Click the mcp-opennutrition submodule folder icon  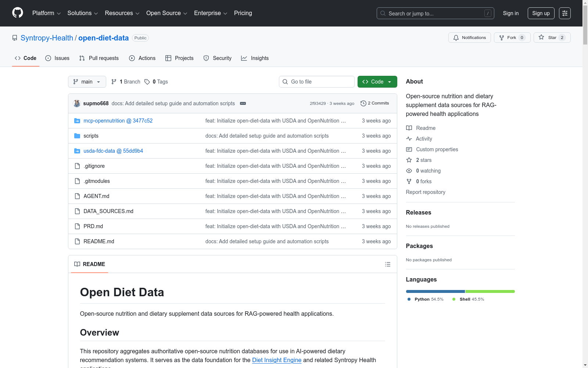pos(77,121)
